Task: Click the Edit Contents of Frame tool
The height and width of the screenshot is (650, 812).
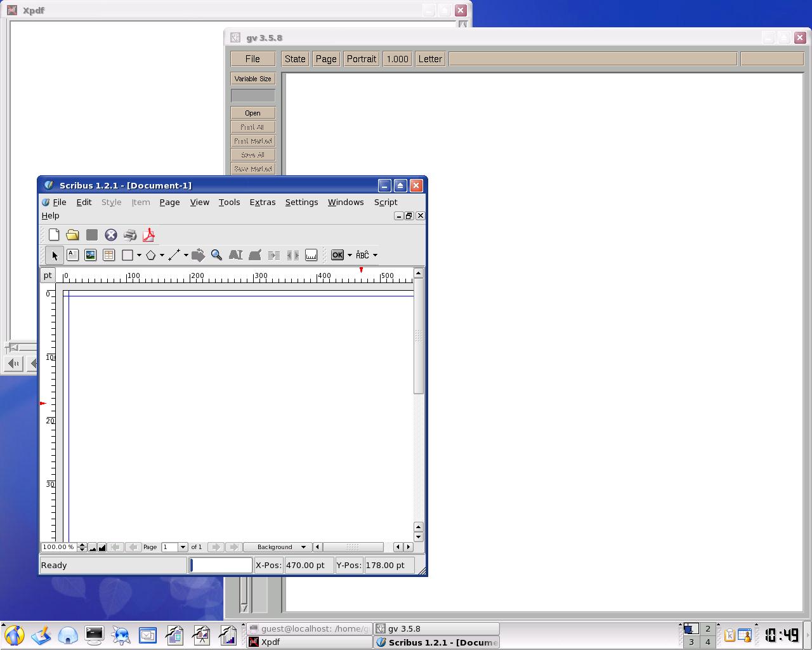Action: click(x=235, y=255)
